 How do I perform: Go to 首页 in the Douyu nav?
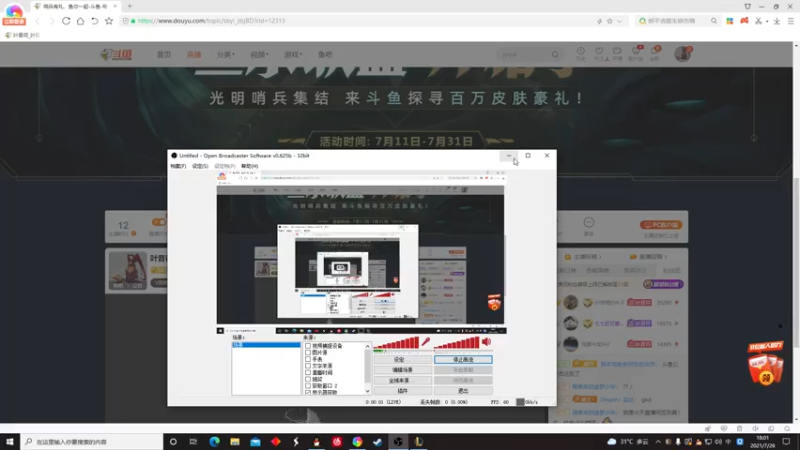[x=164, y=55]
